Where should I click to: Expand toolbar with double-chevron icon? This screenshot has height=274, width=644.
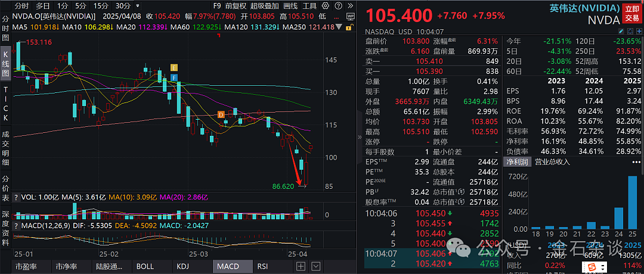tap(350, 6)
